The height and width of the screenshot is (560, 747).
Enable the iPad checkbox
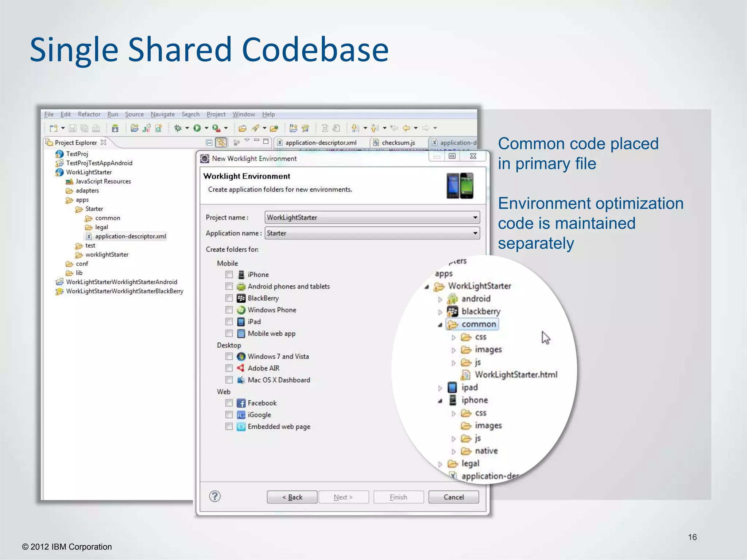pyautogui.click(x=229, y=322)
